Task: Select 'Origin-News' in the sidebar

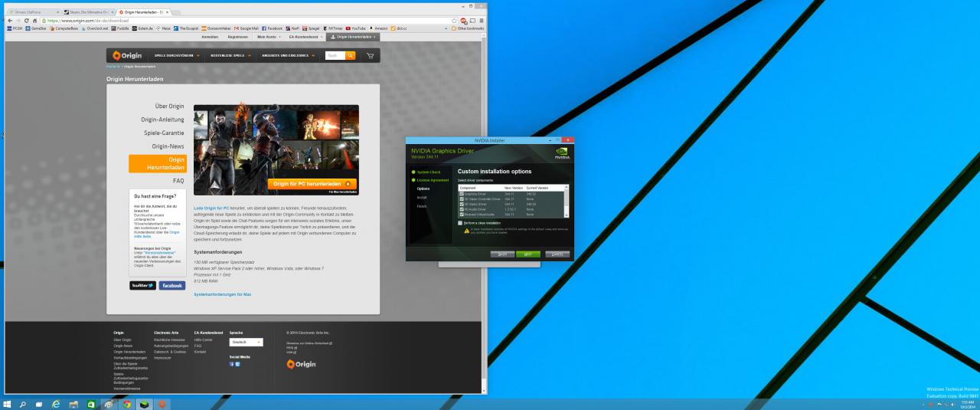Action: tap(168, 146)
